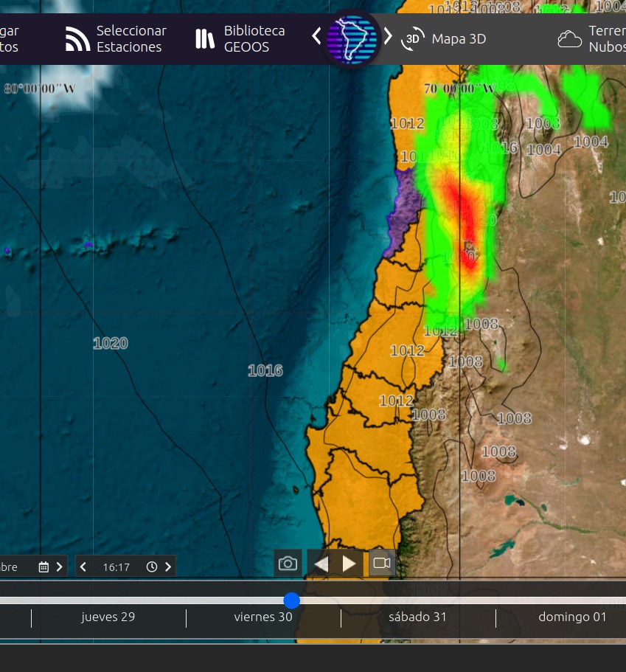Click the 3D rotate icon
This screenshot has height=672, width=626.
(412, 39)
